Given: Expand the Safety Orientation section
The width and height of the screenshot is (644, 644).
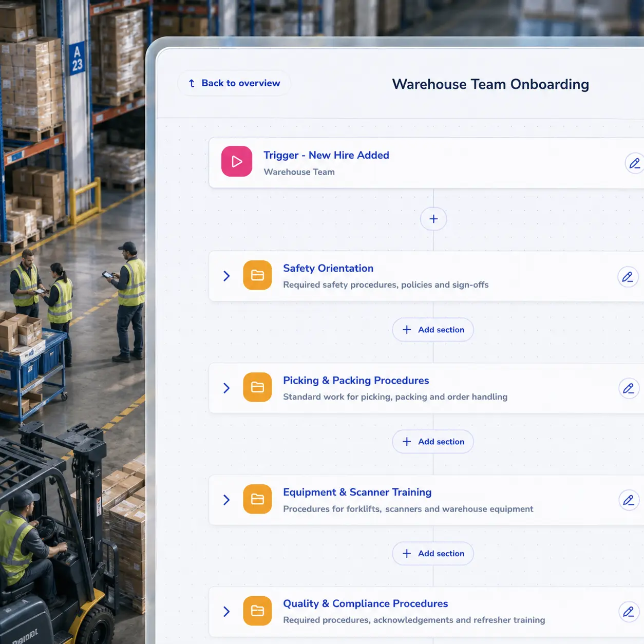Looking at the screenshot, I should click(226, 276).
